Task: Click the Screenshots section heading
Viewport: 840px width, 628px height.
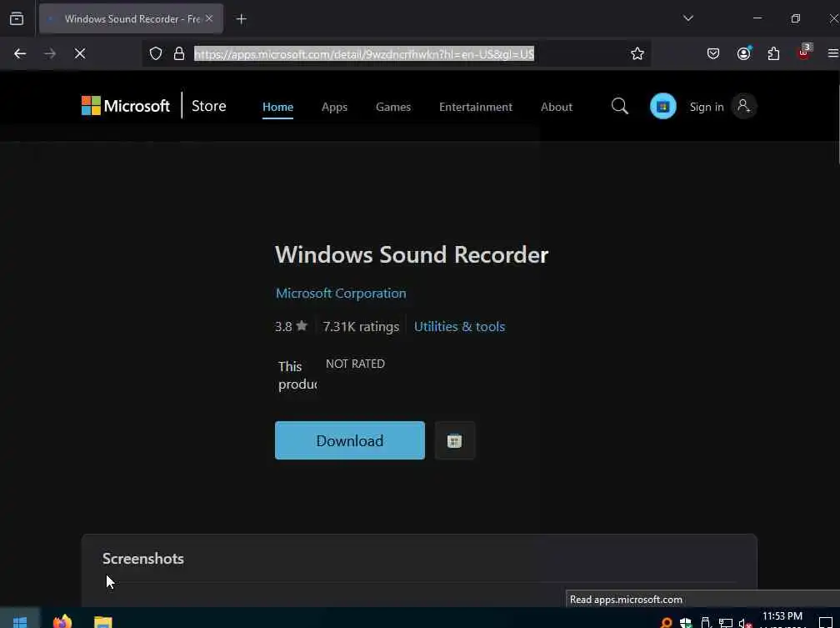Action: [143, 559]
